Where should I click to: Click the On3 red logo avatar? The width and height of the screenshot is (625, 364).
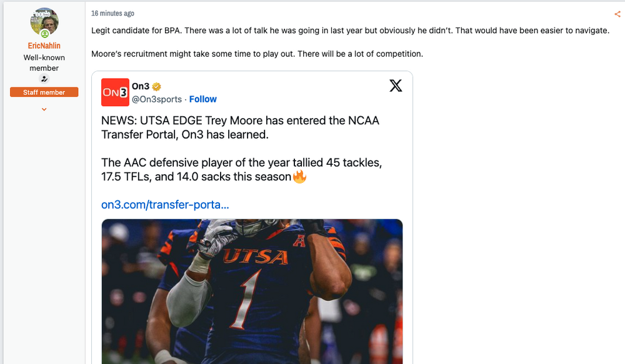pyautogui.click(x=115, y=92)
